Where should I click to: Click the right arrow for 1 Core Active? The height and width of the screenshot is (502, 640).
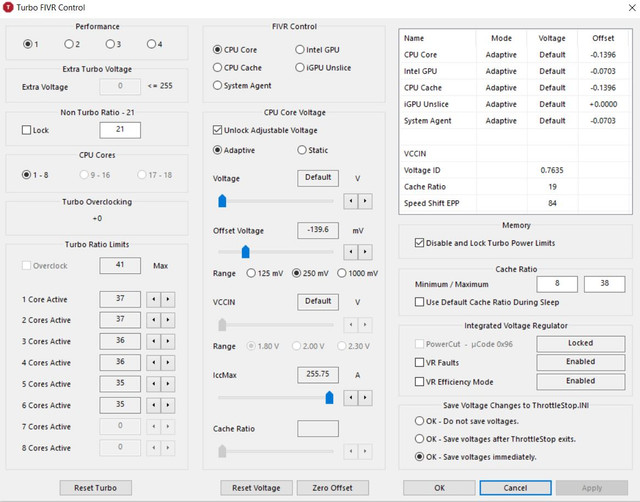pos(168,299)
